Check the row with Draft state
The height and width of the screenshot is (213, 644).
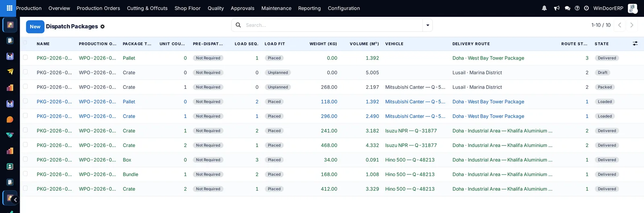click(25, 72)
